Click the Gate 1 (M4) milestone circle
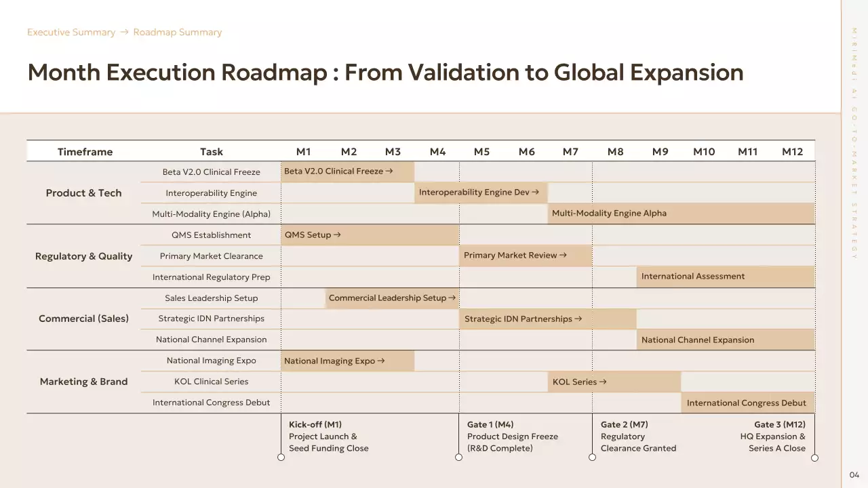Viewport: 868px width, 488px height. click(459, 457)
